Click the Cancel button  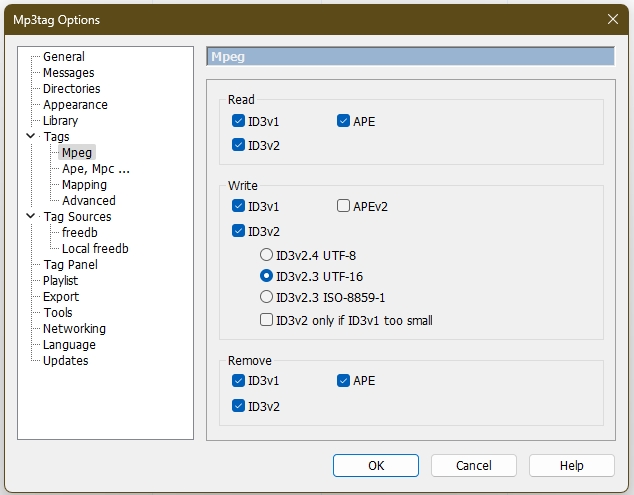[473, 465]
